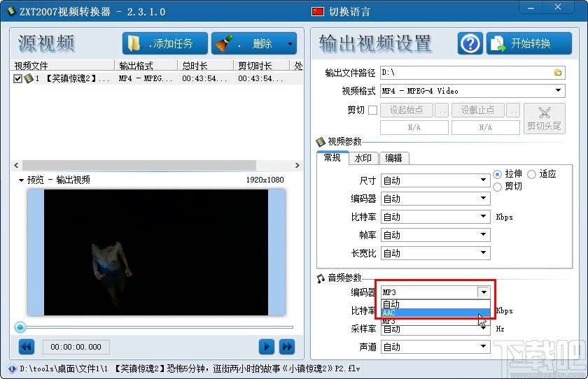588x379 pixels.
Task: Click the playback seek slider handle
Action: (20, 327)
